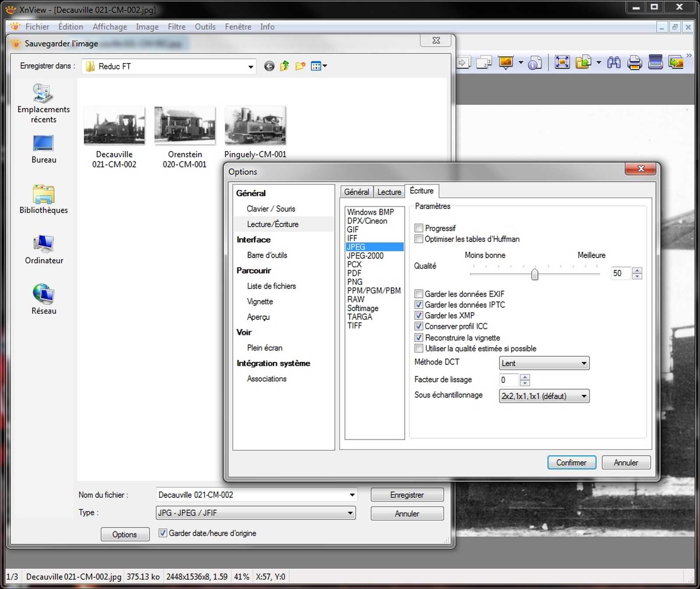Screen dimensions: 700x589
Task: Click the export folder icon in toolbar
Action: [584, 63]
